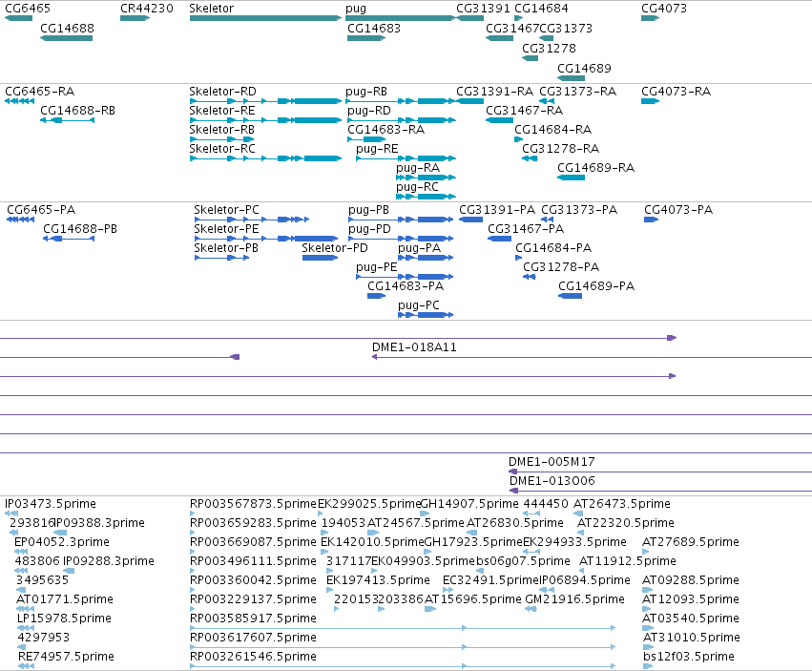The height and width of the screenshot is (671, 812).
Task: Select transcript CG6465-RA label
Action: coord(40,92)
